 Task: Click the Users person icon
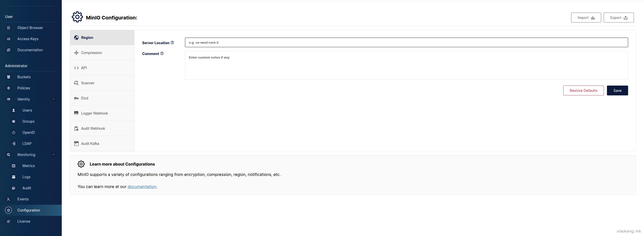(14, 110)
